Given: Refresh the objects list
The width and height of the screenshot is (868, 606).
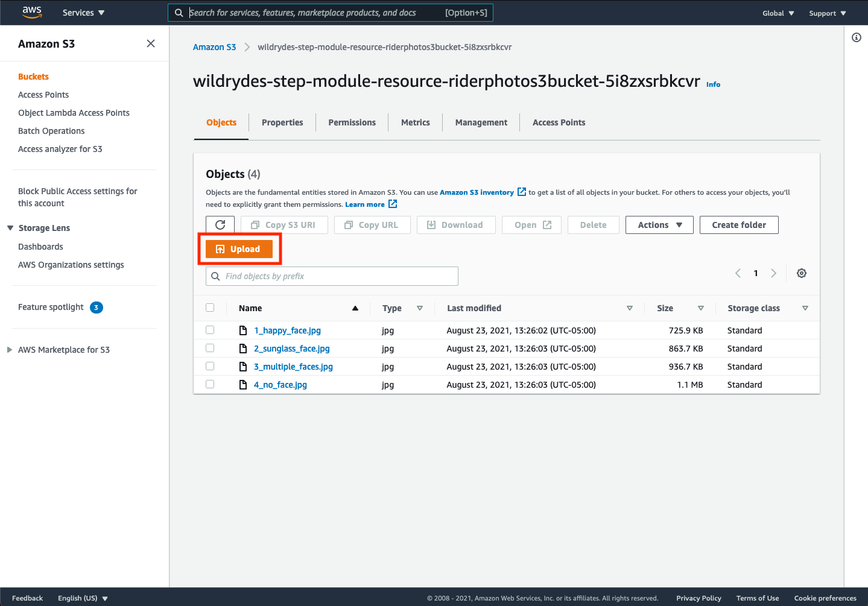Looking at the screenshot, I should 220,225.
